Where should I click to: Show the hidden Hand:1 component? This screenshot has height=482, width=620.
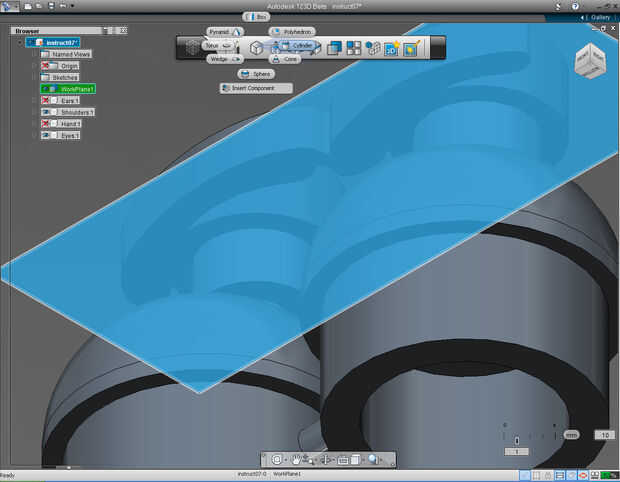[x=45, y=124]
